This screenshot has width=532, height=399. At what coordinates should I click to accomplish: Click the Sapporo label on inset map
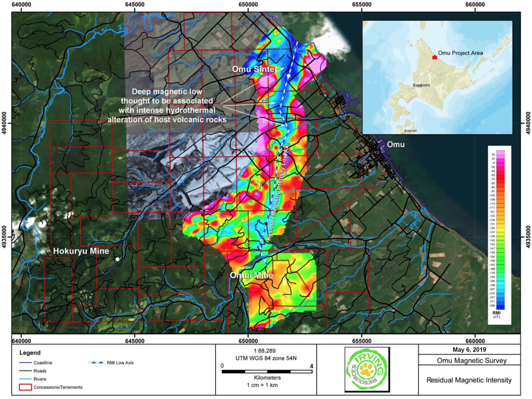pos(421,85)
